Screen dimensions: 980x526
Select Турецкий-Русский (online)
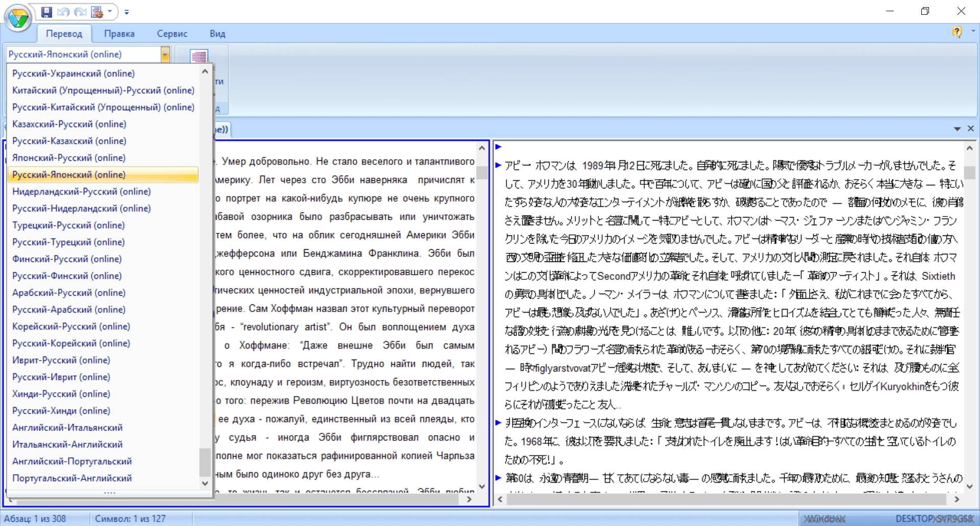tap(103, 225)
